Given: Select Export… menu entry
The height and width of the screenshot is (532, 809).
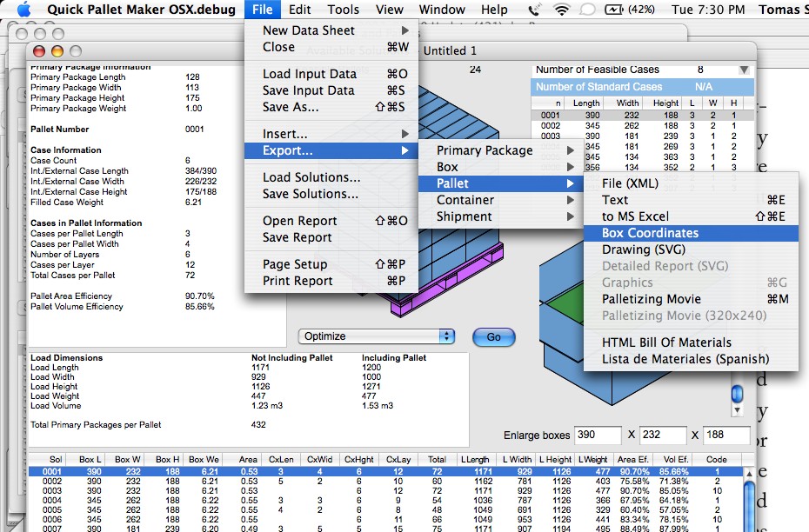Looking at the screenshot, I should pos(331,150).
